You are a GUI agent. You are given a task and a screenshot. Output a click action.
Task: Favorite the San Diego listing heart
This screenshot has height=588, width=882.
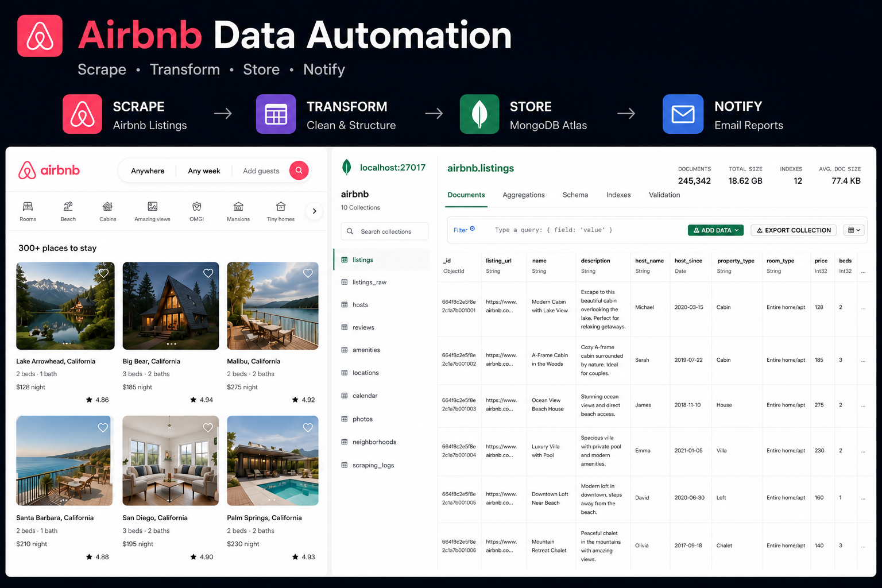pos(208,427)
